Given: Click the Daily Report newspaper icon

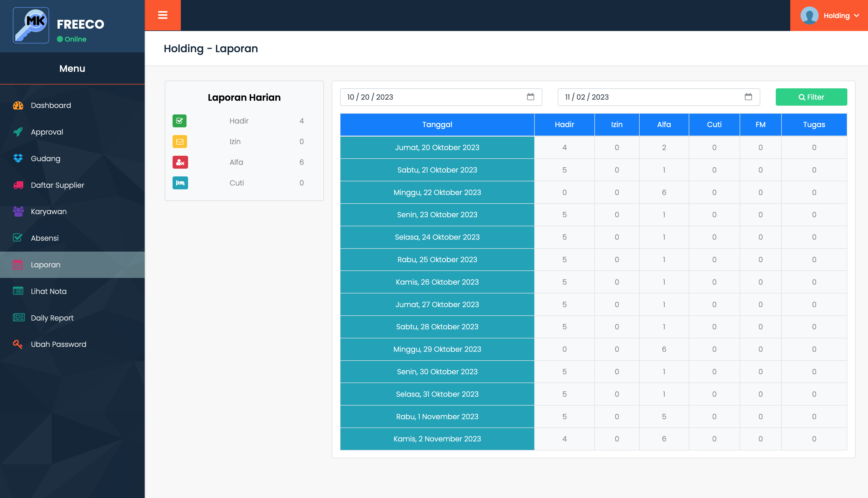Looking at the screenshot, I should pyautogui.click(x=18, y=317).
